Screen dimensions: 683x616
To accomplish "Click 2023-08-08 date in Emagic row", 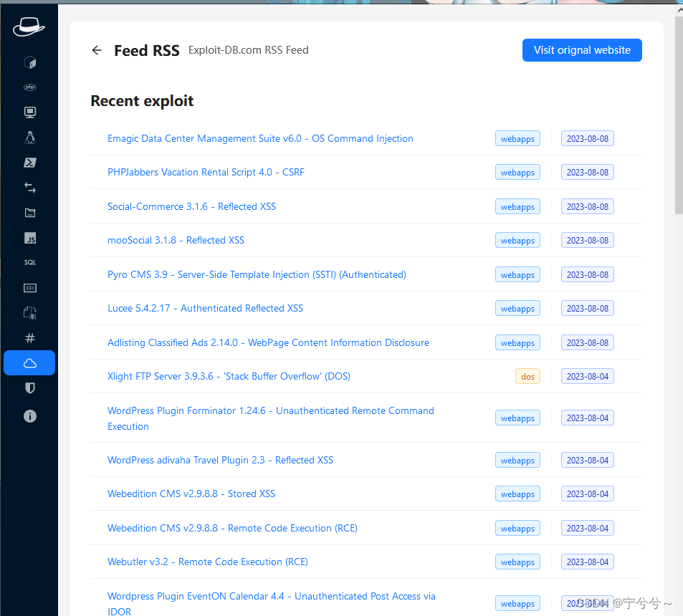I will (587, 138).
